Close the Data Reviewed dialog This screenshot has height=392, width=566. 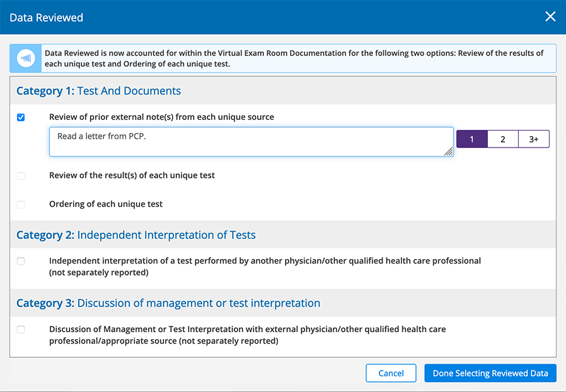(550, 16)
